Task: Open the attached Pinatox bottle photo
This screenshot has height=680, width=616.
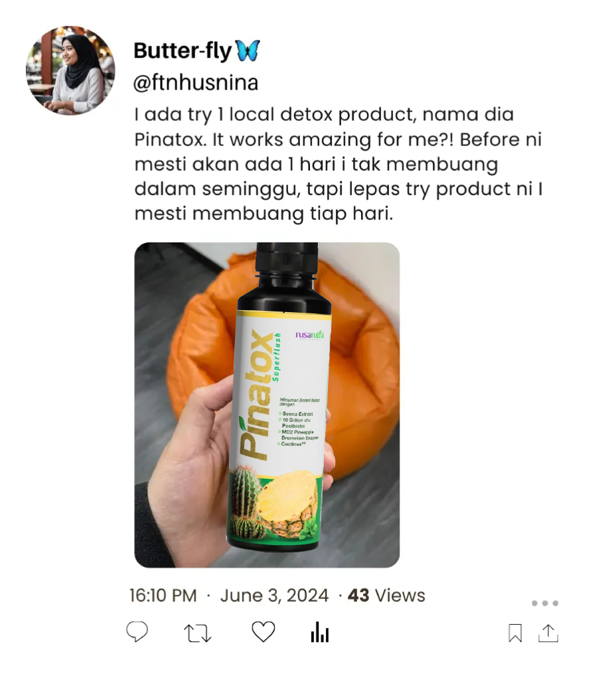Action: point(267,405)
